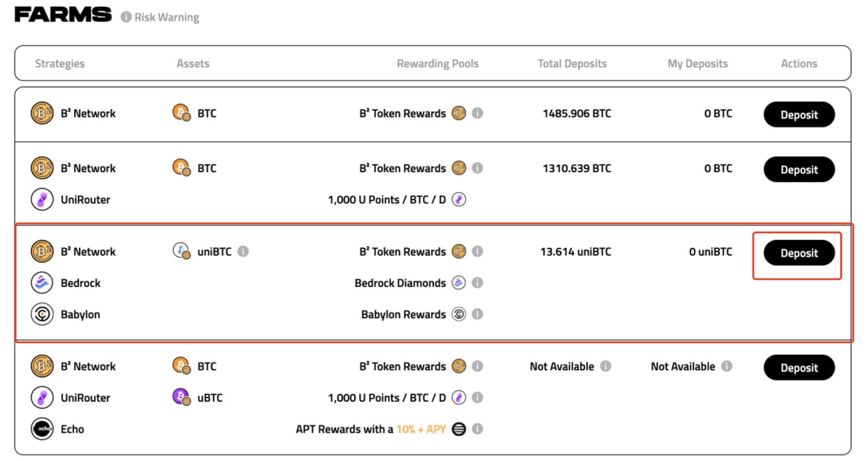The image size is (868, 461).
Task: Open info icon beside APT Rewards APY
Action: tap(477, 429)
